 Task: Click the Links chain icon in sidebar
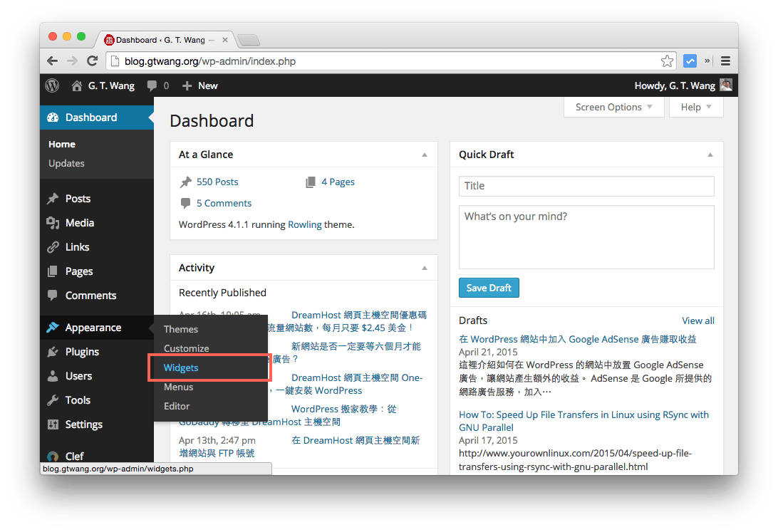(51, 247)
